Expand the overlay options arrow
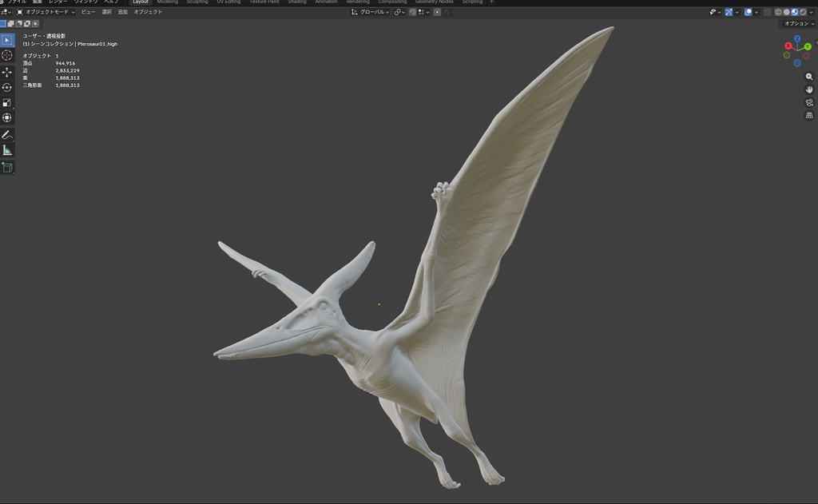Image resolution: width=818 pixels, height=504 pixels. [x=756, y=12]
